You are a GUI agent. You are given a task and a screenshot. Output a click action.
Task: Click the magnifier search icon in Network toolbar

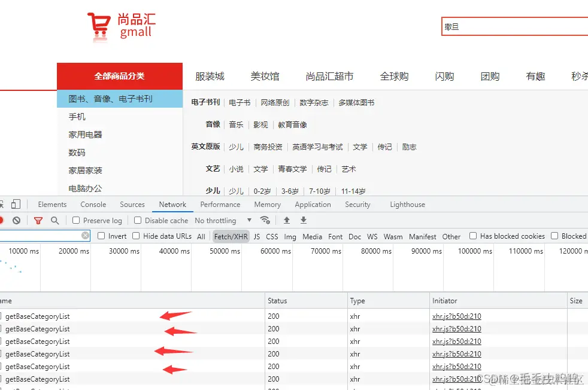coord(54,221)
